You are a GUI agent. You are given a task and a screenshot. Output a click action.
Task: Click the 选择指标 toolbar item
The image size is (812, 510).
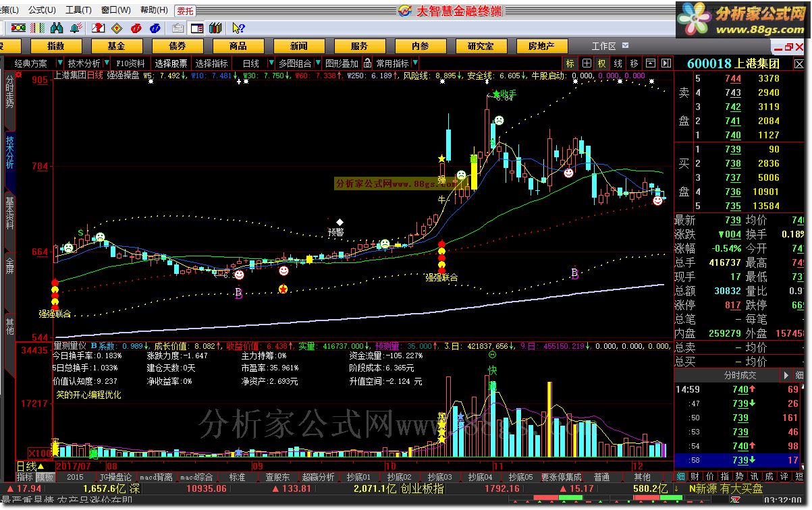(212, 63)
